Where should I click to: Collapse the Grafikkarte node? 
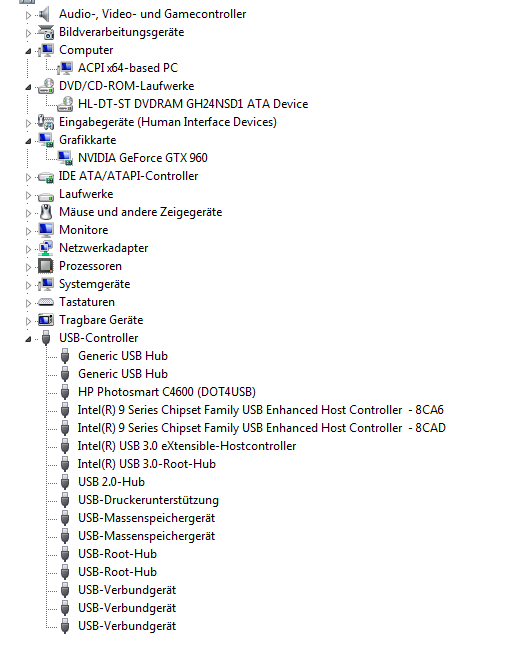pos(28,141)
